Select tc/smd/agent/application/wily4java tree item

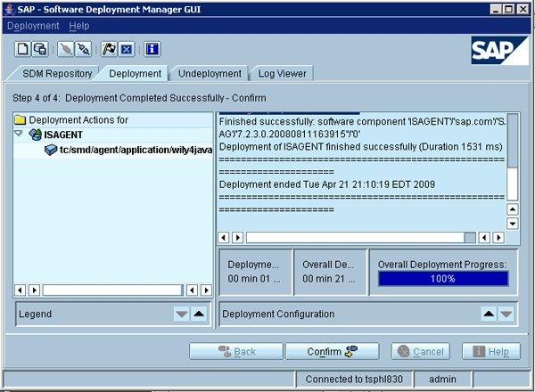point(136,150)
